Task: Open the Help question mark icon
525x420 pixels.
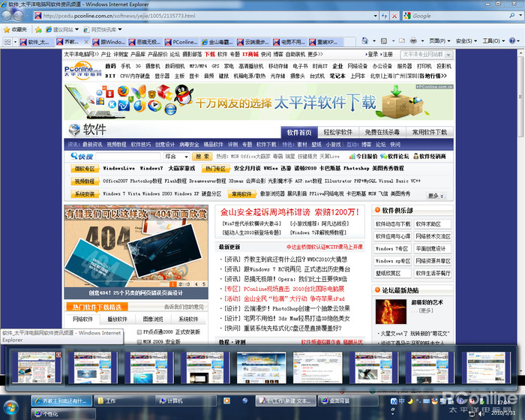Action: coord(512,40)
